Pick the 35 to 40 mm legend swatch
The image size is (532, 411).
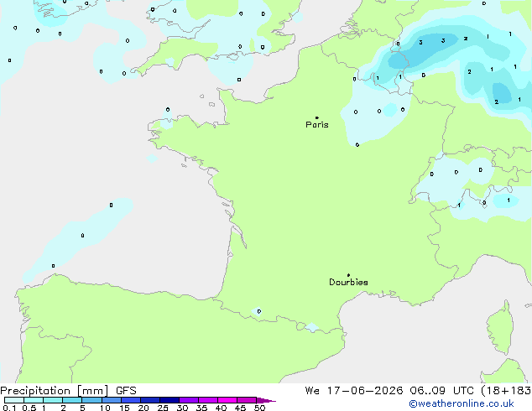coord(208,400)
